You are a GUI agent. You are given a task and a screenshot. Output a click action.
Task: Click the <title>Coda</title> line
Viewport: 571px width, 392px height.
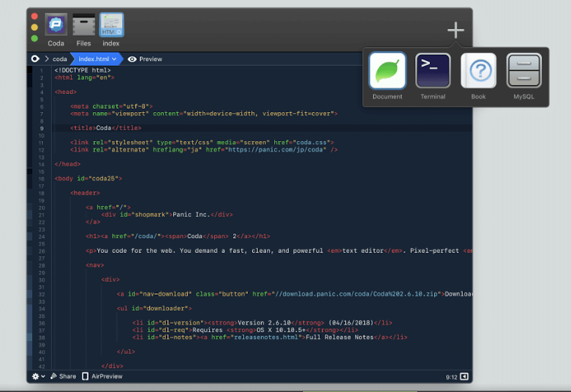point(105,128)
